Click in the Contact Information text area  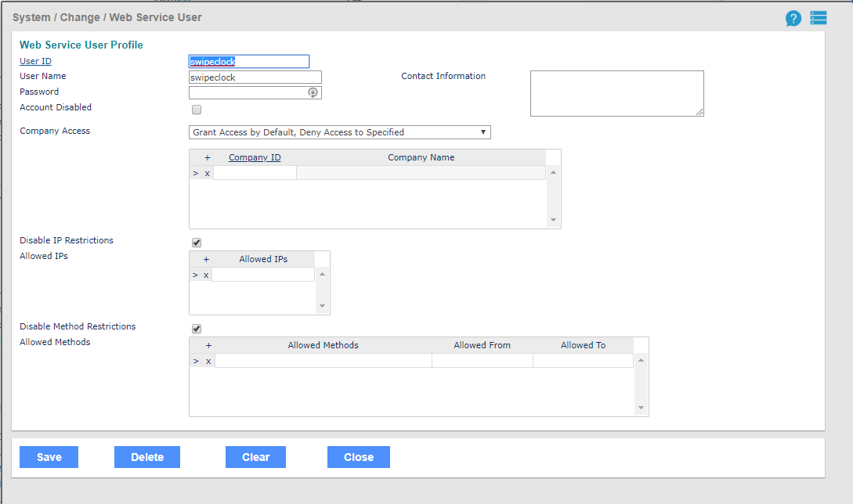pyautogui.click(x=616, y=93)
